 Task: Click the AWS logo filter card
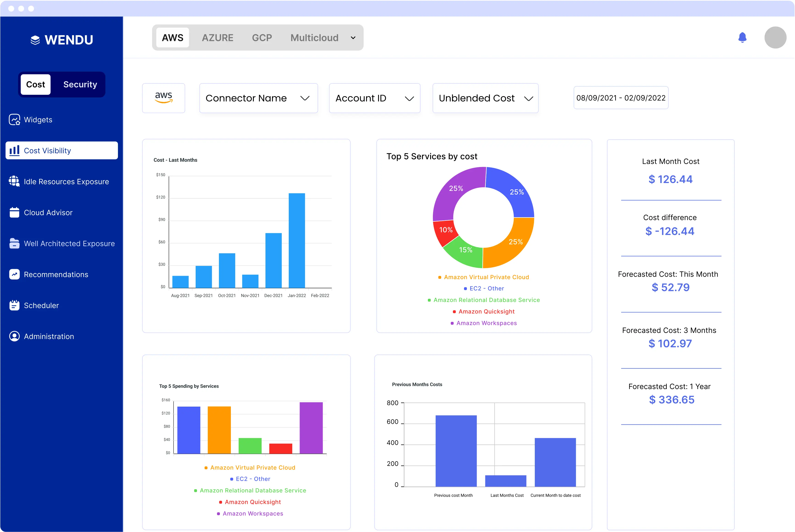(x=163, y=98)
